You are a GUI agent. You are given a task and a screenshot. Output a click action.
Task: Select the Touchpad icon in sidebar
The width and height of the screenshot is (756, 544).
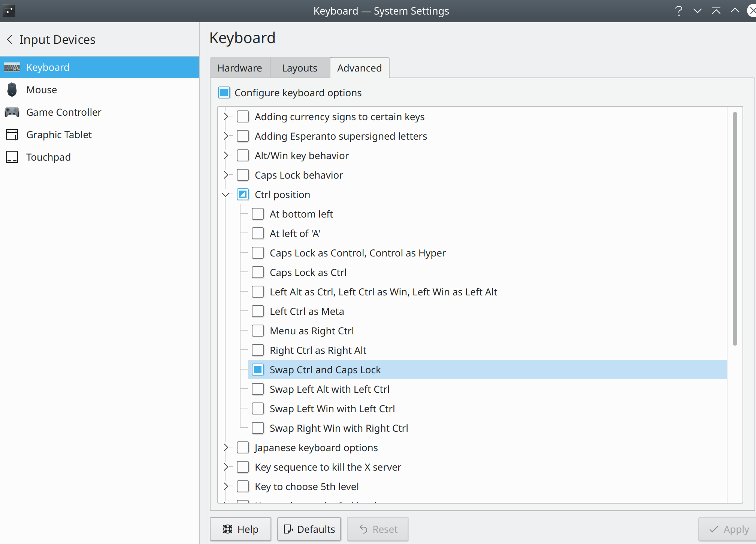12,157
